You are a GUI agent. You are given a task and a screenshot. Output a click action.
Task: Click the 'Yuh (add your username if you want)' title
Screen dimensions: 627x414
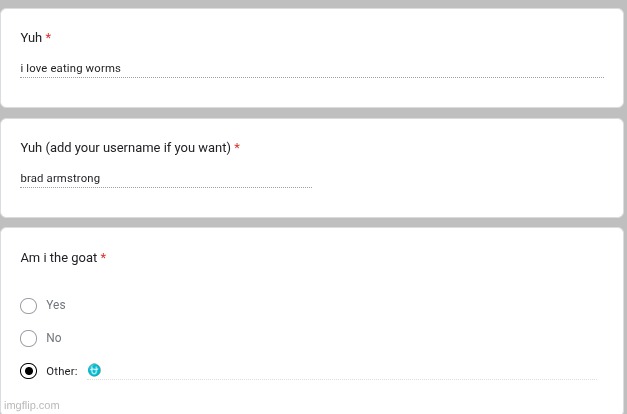[125, 148]
